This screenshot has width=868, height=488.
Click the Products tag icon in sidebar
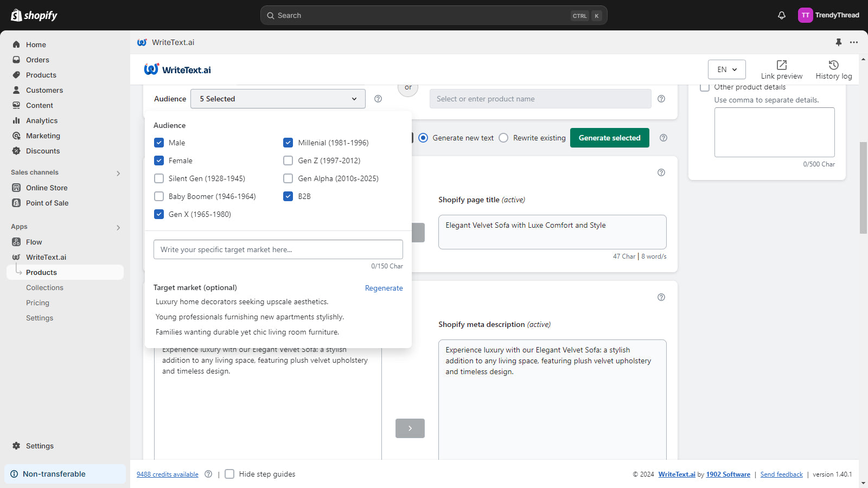click(x=16, y=75)
